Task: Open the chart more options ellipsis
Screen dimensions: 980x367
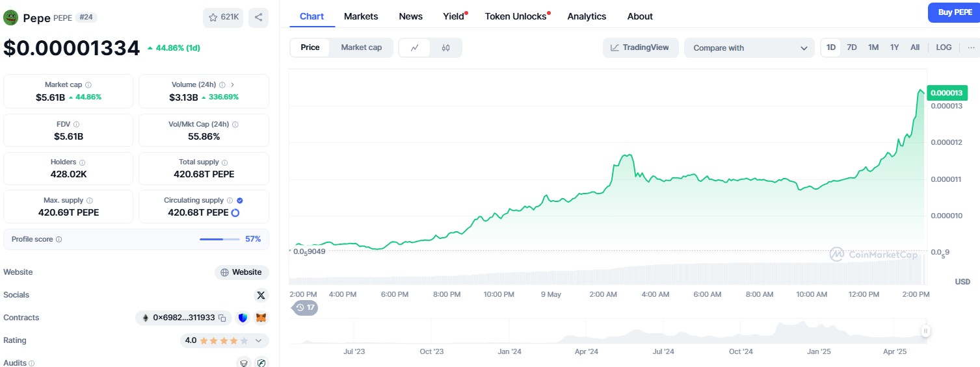Action: tap(971, 47)
